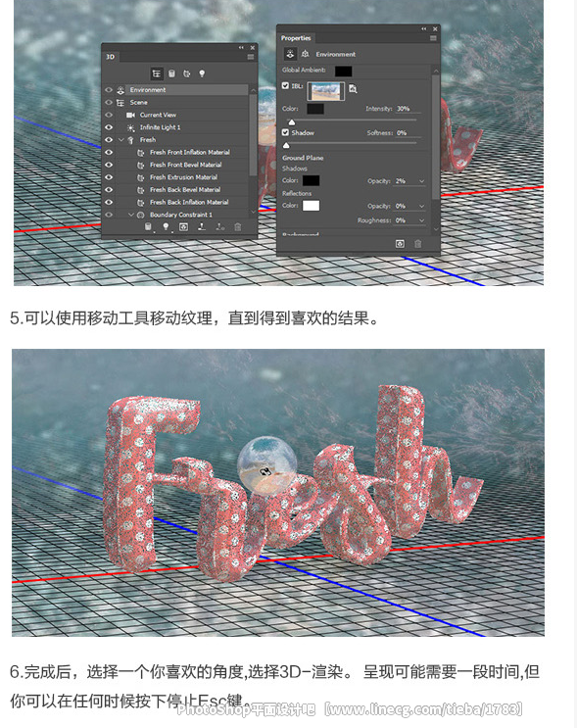Click the Current View camera icon
The width and height of the screenshot is (577, 728).
pos(131,115)
